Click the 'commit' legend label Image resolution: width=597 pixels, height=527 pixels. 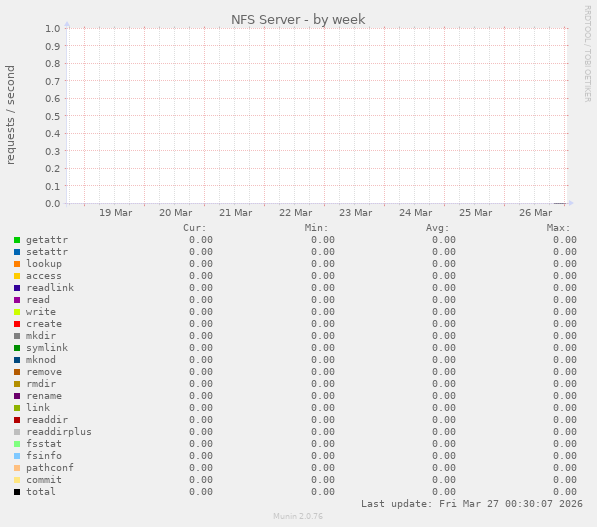[x=44, y=480]
